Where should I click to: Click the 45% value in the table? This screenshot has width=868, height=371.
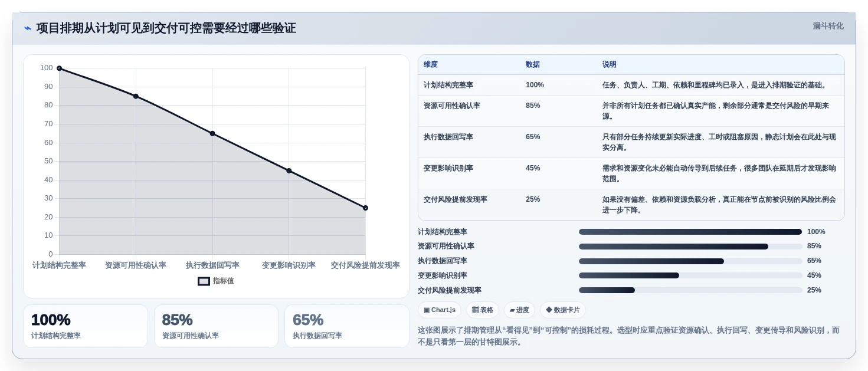[x=533, y=168]
